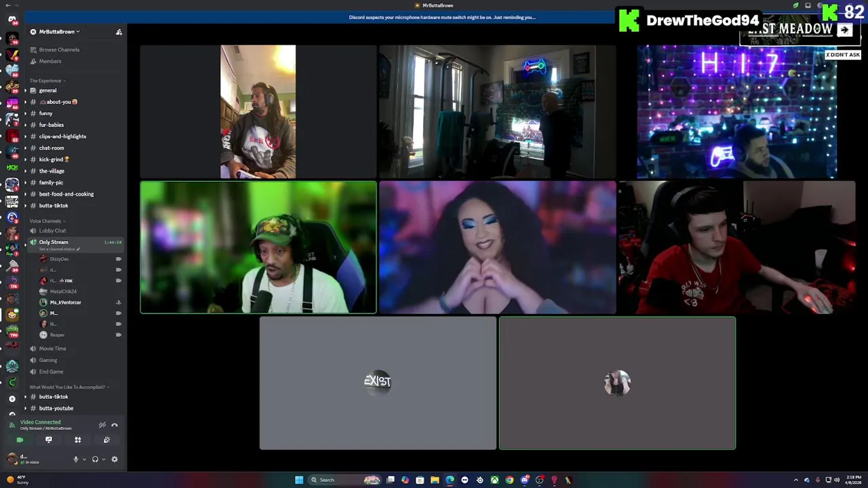Open headphone output options arrow

(x=104, y=459)
